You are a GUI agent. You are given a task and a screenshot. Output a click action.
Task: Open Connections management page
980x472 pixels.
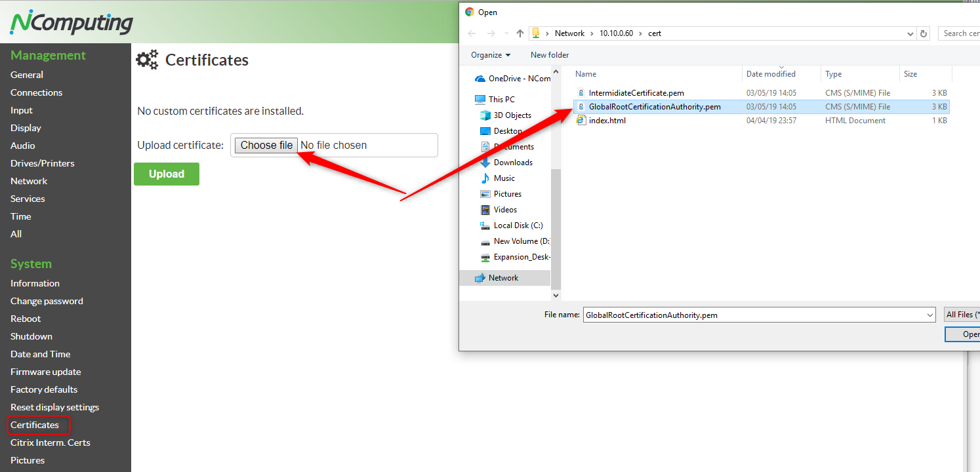37,92
